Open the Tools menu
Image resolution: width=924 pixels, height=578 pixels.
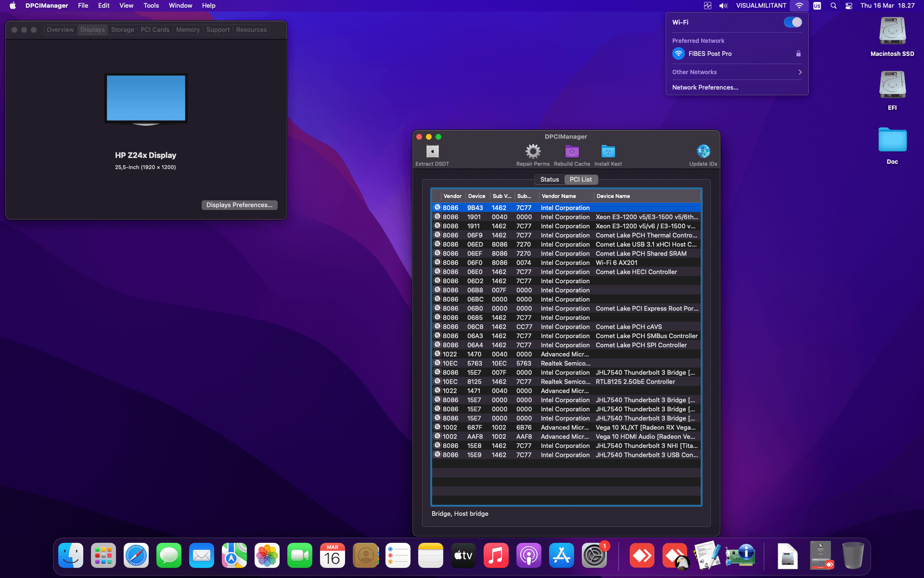click(x=151, y=5)
